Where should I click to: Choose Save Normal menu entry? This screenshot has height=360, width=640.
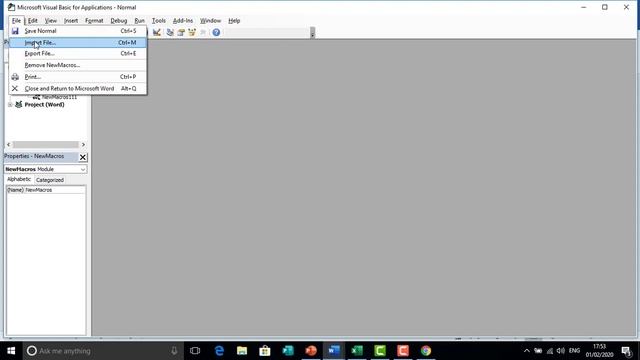[78, 31]
